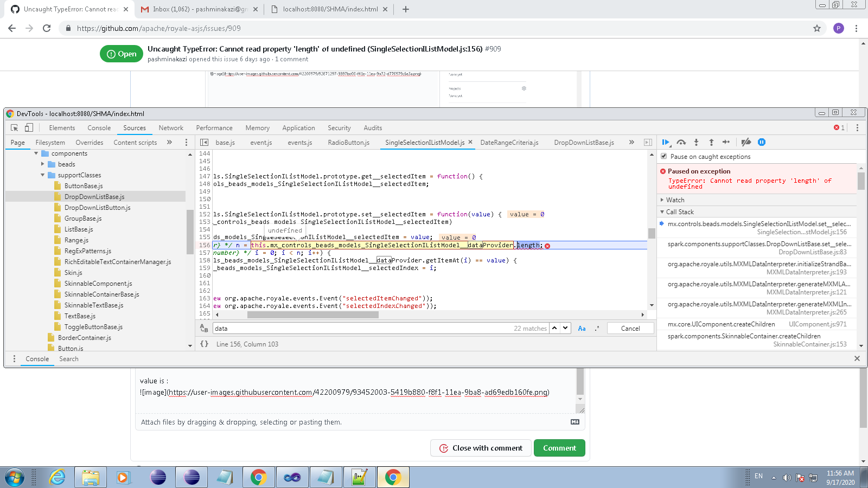Switch to the Elements panel
This screenshot has width=868, height=488.
click(62, 128)
